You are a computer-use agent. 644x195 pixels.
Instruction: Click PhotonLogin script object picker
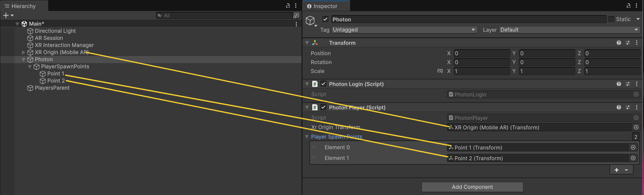pos(636,94)
